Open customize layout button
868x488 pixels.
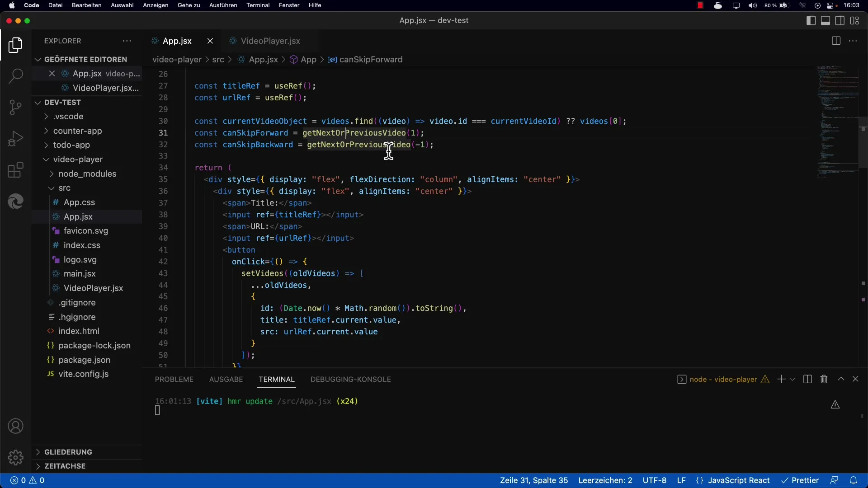854,20
